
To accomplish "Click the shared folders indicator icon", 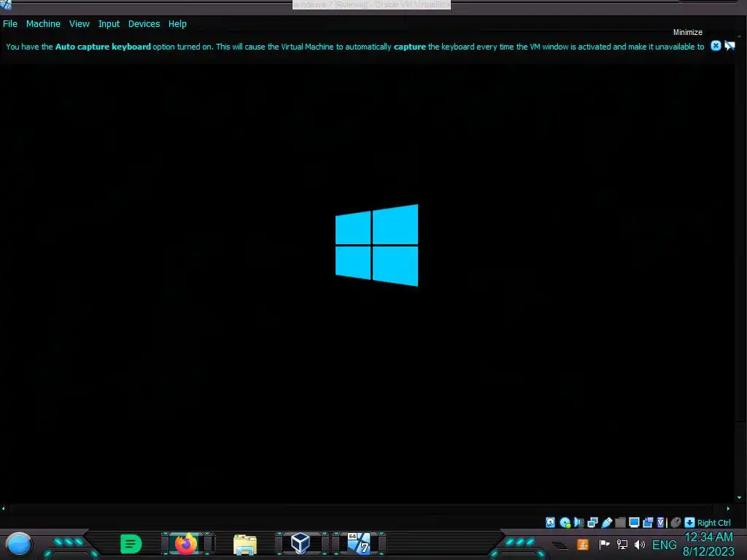I will coord(620,522).
